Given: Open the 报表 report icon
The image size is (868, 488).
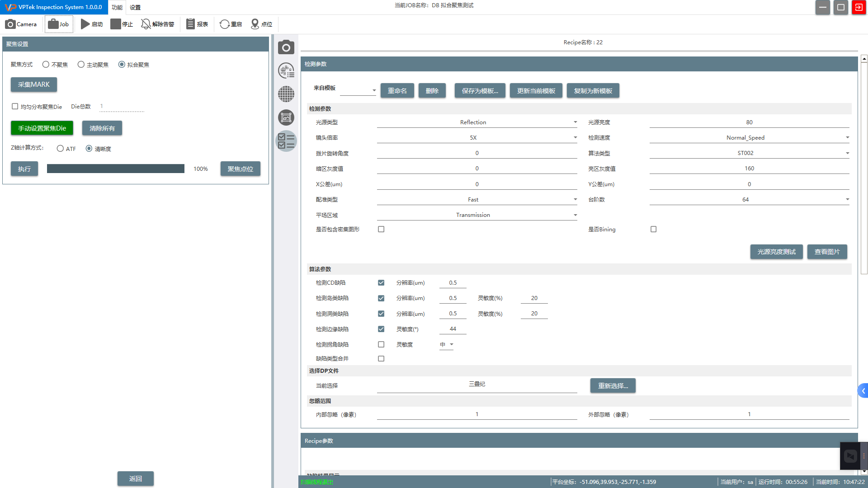Looking at the screenshot, I should [x=190, y=24].
